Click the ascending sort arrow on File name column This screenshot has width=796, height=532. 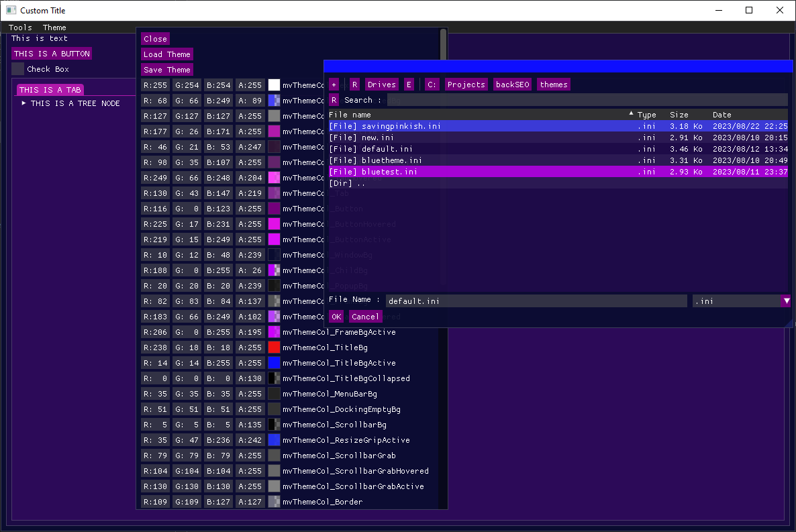click(630, 113)
